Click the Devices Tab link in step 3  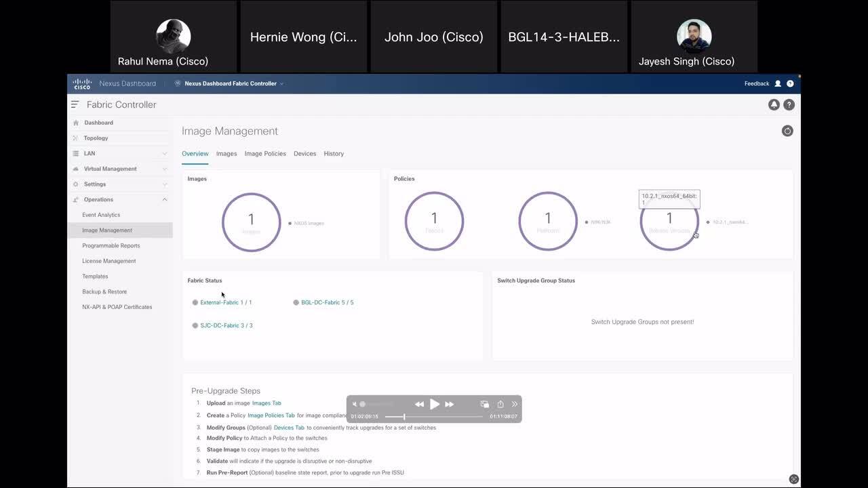289,428
